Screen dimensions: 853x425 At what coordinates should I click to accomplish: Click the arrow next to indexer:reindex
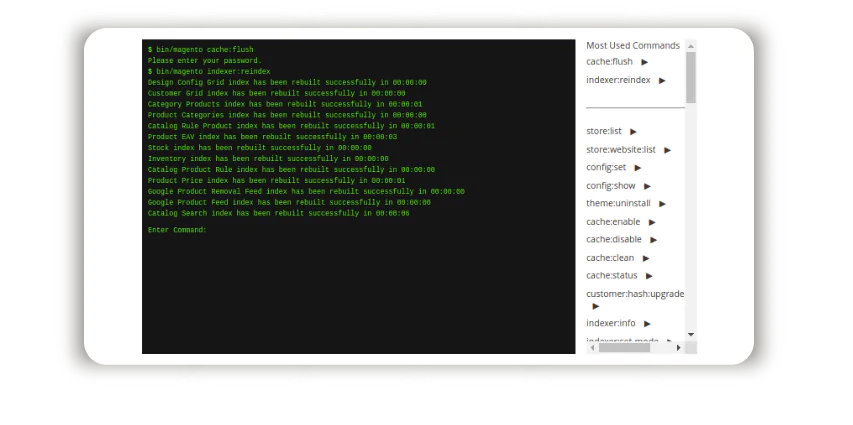coord(662,81)
